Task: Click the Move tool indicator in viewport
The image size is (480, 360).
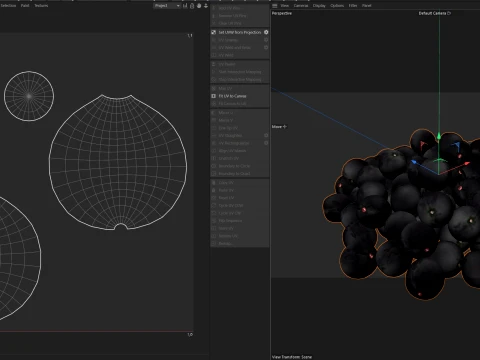Action: pyautogui.click(x=279, y=127)
